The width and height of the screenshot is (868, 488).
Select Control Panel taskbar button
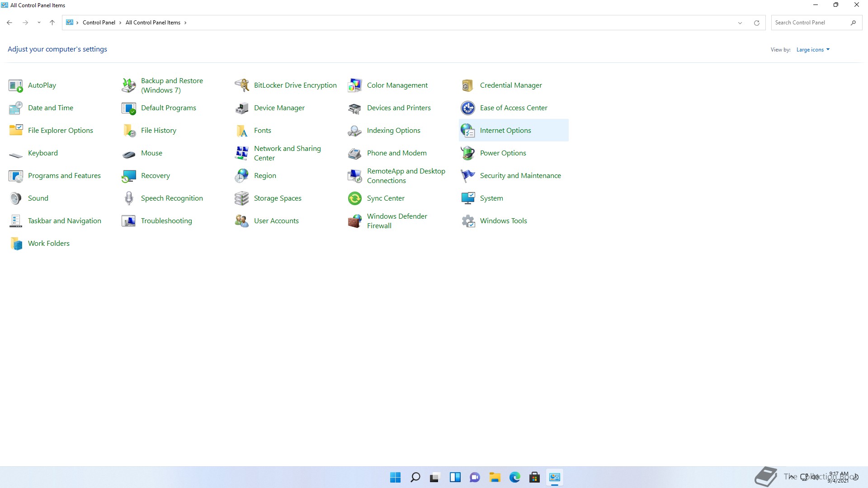click(554, 477)
